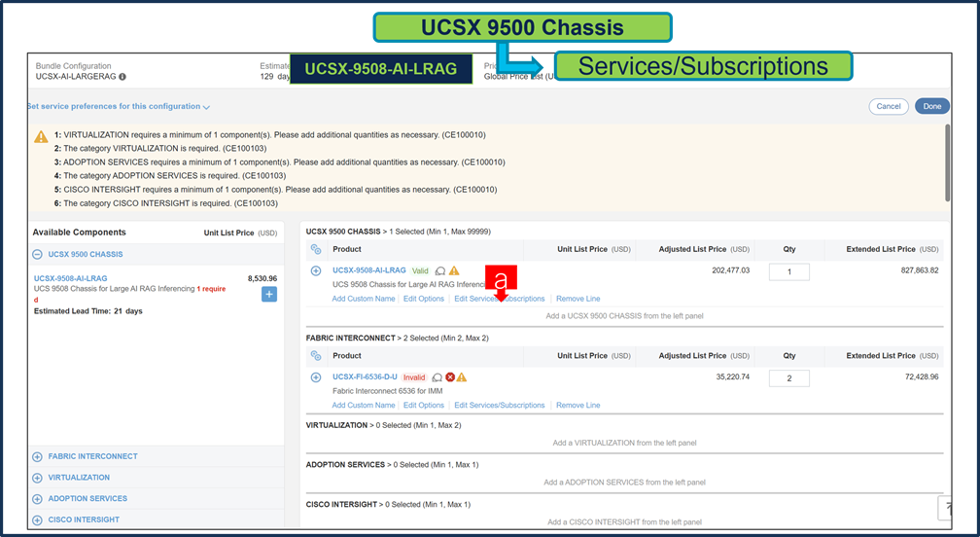Click the extended list price 72,428.96
This screenshot has height=537, width=980.
(922, 376)
